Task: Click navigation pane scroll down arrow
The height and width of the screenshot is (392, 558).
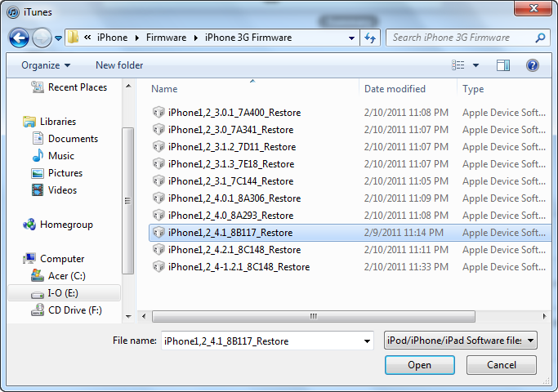Action: tap(128, 316)
